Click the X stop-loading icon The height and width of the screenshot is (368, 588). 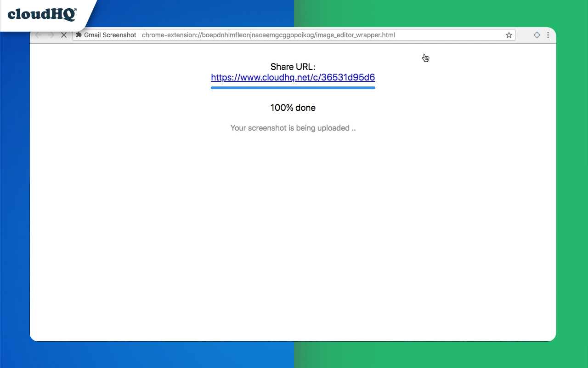click(x=63, y=34)
